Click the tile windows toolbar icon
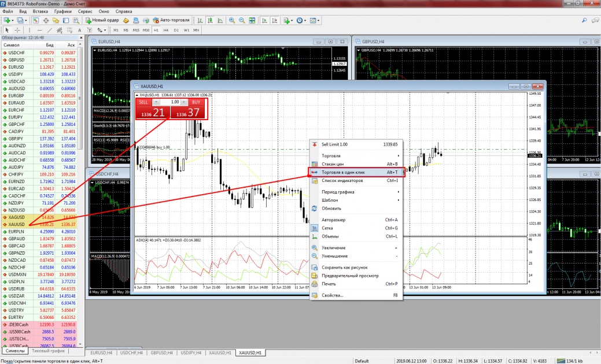The width and height of the screenshot is (601, 364). click(251, 20)
